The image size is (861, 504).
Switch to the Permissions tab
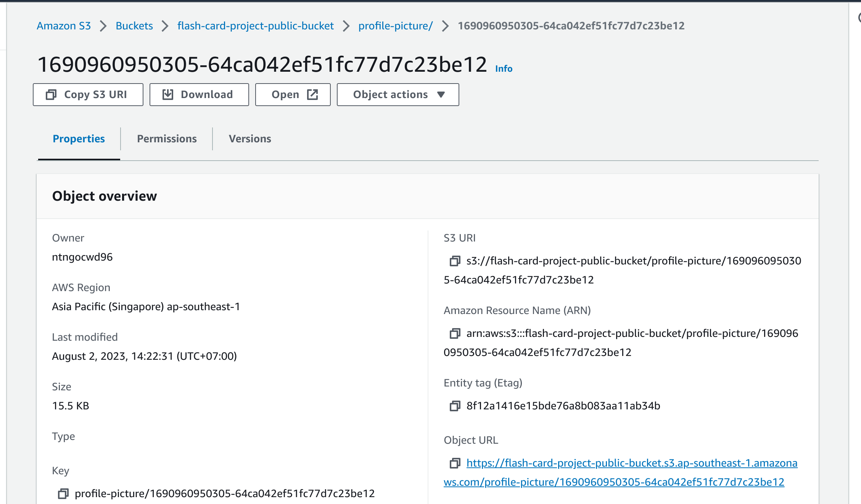click(167, 138)
